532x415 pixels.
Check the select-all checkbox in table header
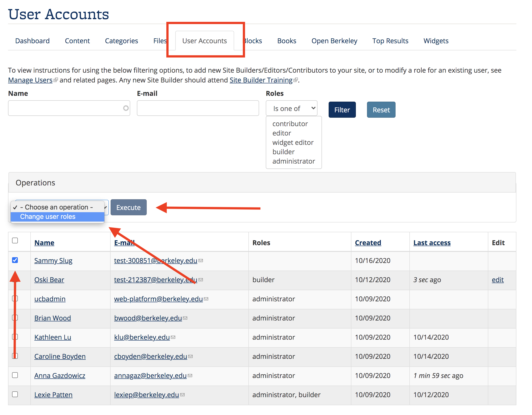[x=15, y=241]
